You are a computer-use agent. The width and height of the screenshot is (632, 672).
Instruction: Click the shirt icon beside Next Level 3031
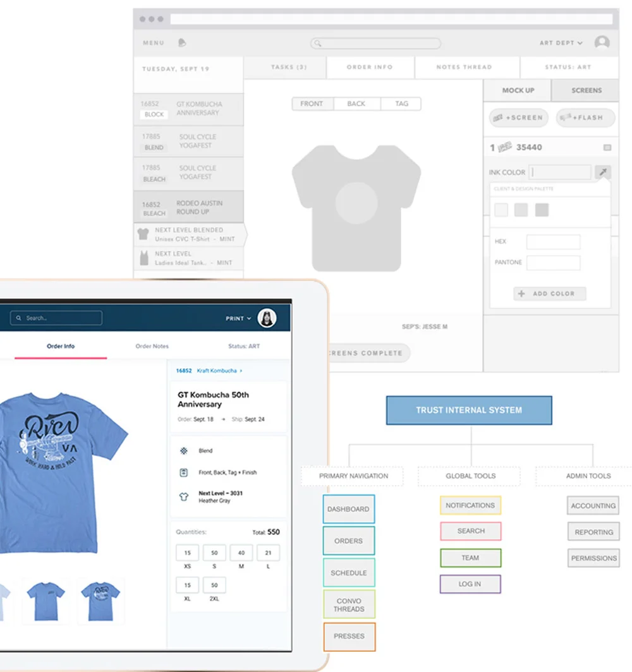(183, 496)
